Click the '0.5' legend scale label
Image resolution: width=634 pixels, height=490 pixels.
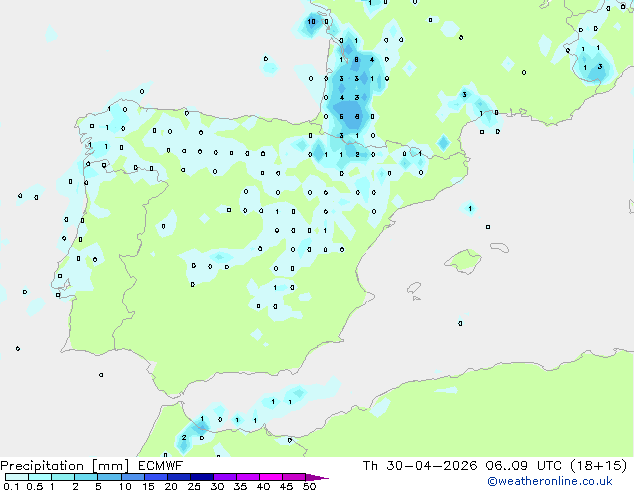coord(35,486)
